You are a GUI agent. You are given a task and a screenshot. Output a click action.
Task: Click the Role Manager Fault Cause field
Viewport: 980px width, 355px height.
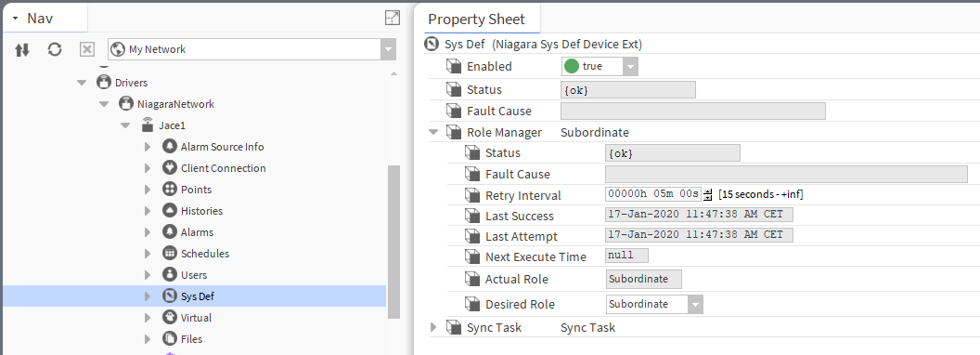pyautogui.click(x=786, y=174)
